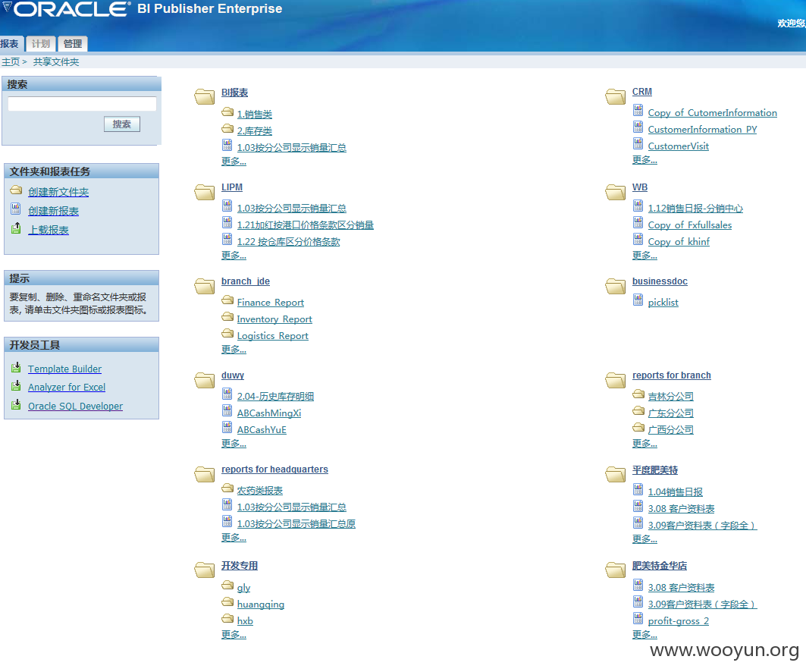Click the 创建新报表 link
The height and width of the screenshot is (672, 806).
(54, 211)
